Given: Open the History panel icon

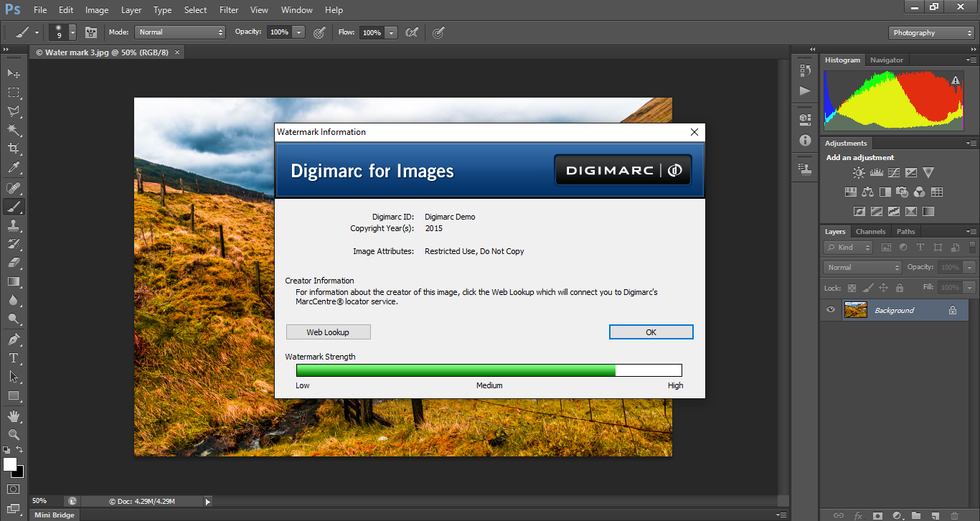Looking at the screenshot, I should click(x=805, y=70).
